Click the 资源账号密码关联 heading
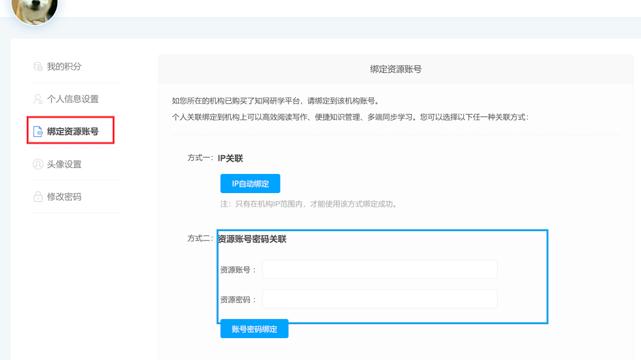 252,239
